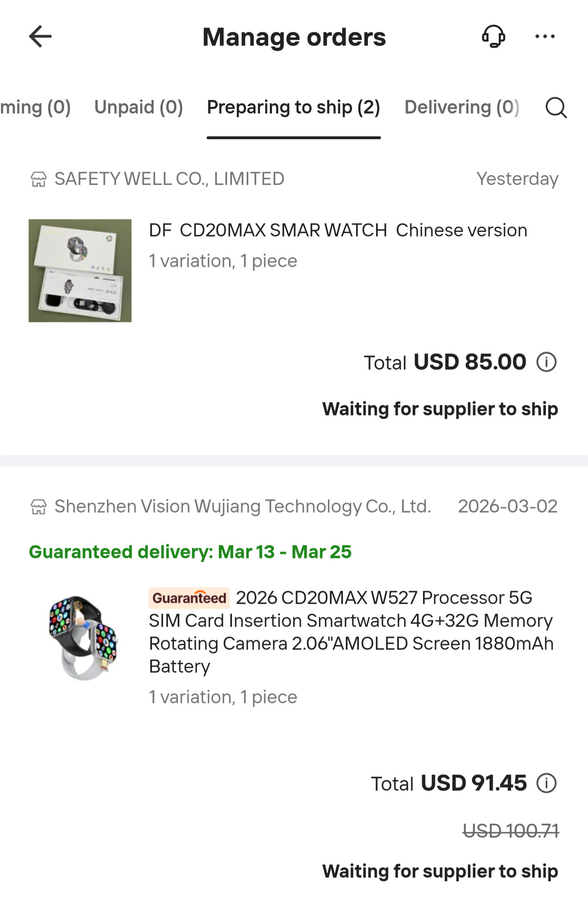Open SAFETY WELL CO., LIMITED supplier page
This screenshot has width=588, height=904.
169,179
